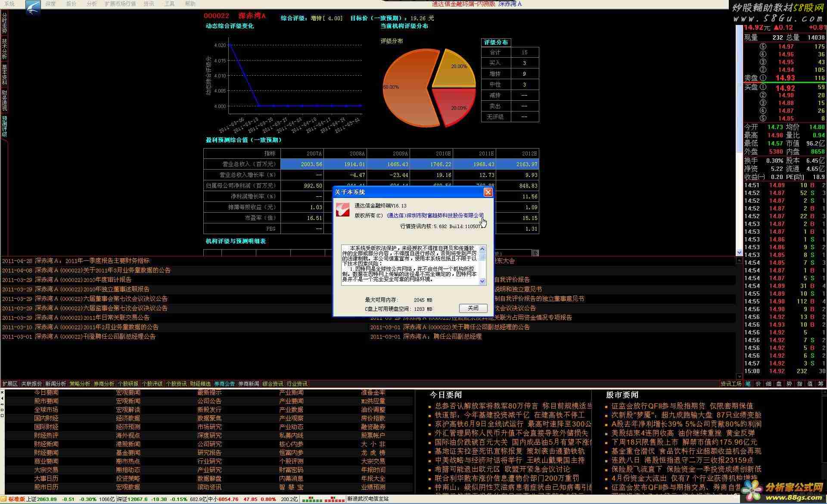827x504 pixels.
Task: Open the 分析 menu
Action: [92, 4]
